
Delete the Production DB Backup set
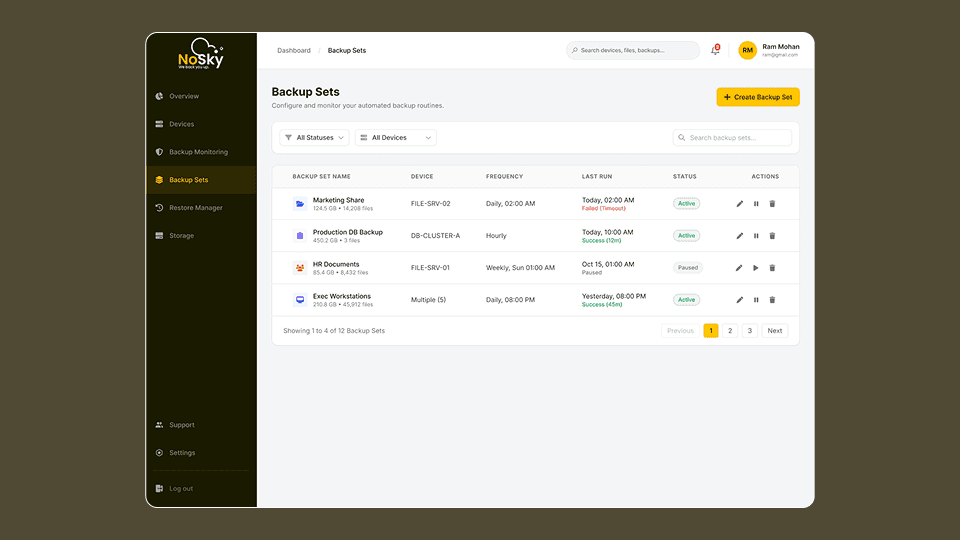[x=772, y=236]
